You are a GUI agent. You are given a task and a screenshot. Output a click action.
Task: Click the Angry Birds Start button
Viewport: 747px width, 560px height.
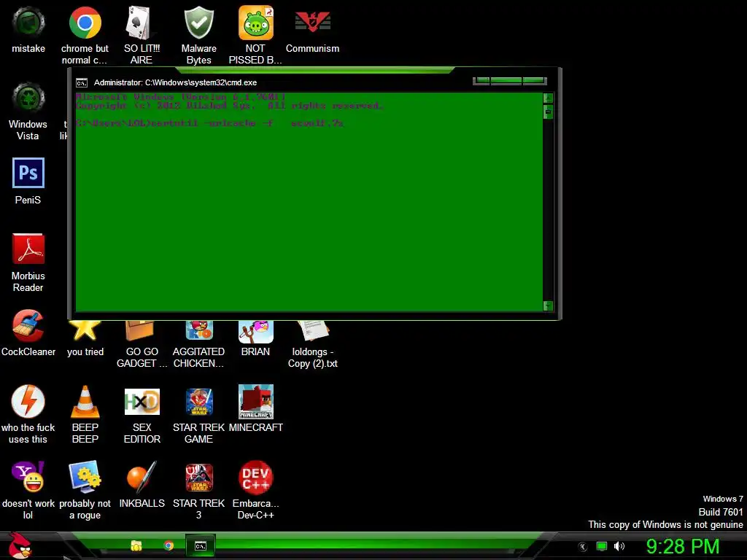pos(20,545)
